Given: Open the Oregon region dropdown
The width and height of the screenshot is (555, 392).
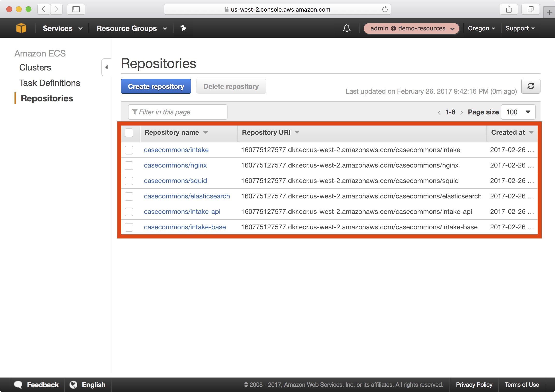Looking at the screenshot, I should pyautogui.click(x=481, y=28).
